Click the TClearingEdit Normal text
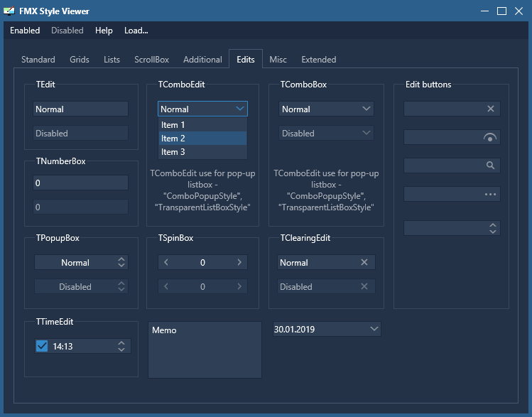The image size is (532, 417). click(x=294, y=263)
